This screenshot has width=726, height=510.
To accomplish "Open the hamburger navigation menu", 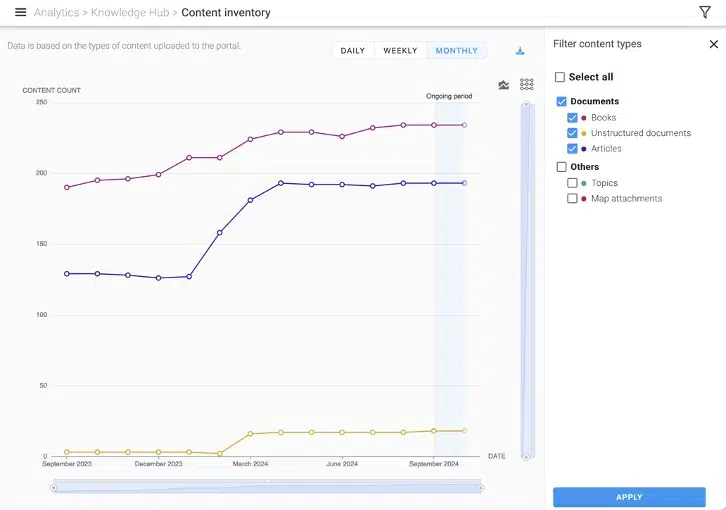I will (20, 13).
